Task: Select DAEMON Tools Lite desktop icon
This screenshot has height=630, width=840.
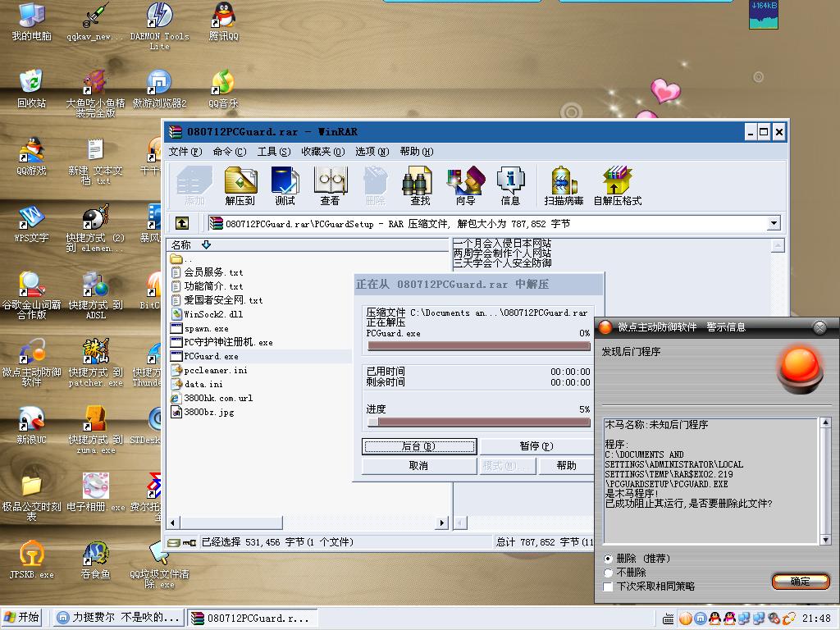Action: click(x=159, y=25)
